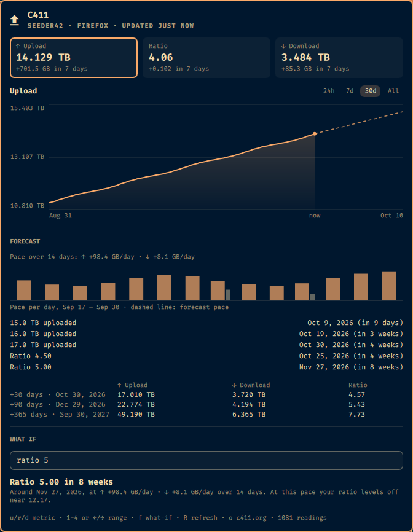Click 'f what-if' in the footer hints

click(155, 518)
